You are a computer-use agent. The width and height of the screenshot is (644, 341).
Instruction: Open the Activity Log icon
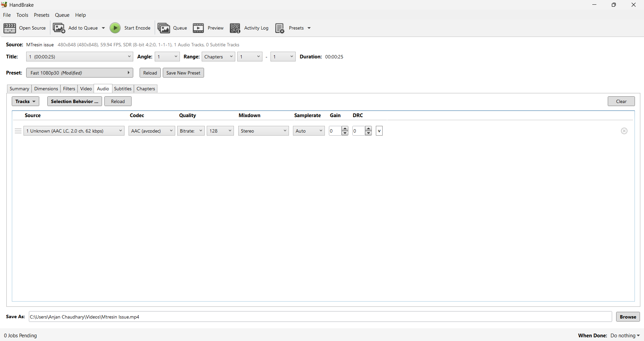235,28
